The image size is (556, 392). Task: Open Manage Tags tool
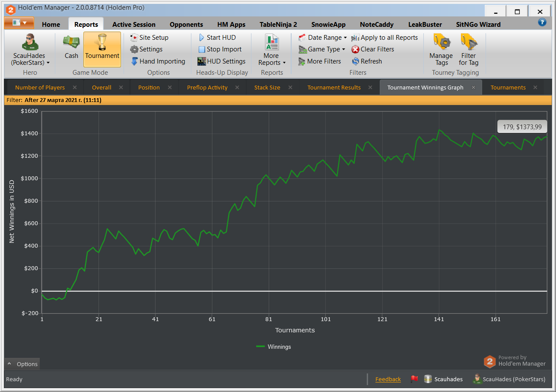[441, 50]
